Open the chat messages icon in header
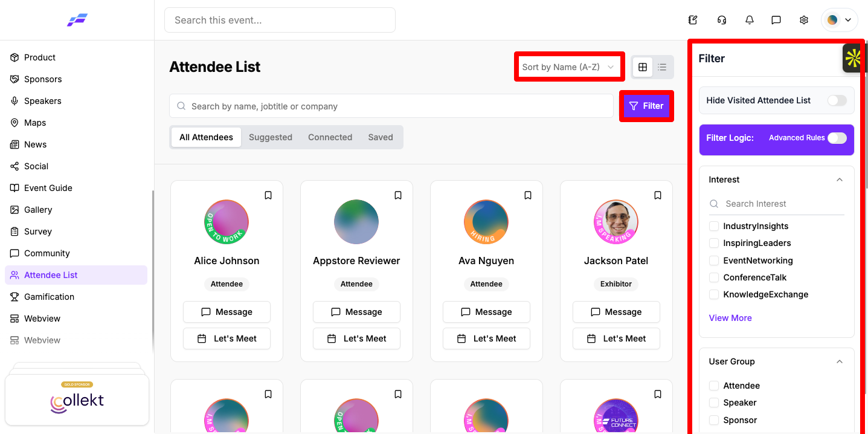This screenshot has width=868, height=434. pos(776,20)
